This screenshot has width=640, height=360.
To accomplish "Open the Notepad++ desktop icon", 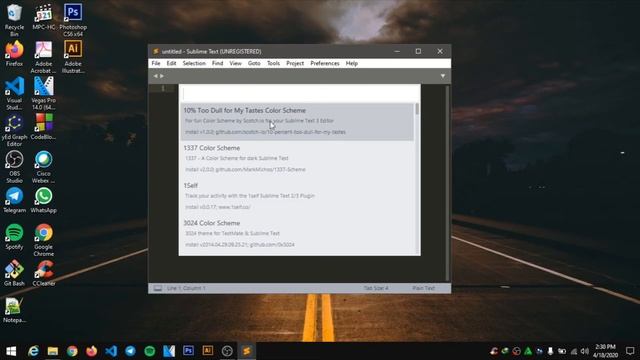I will (x=14, y=311).
